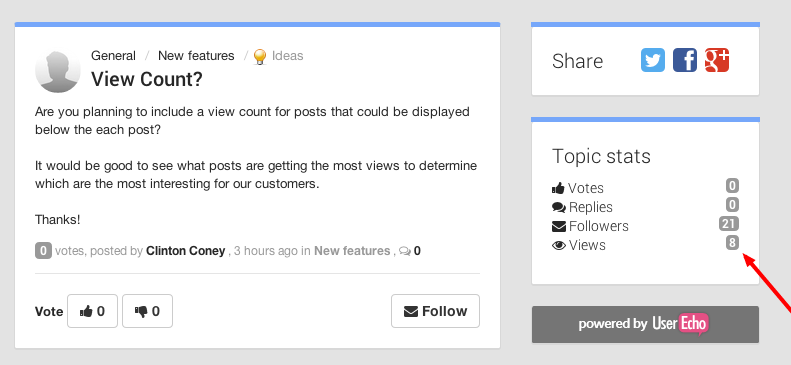Screen dimensions: 791x365
Task: Click the envelope icon beside Followers
Action: [558, 226]
